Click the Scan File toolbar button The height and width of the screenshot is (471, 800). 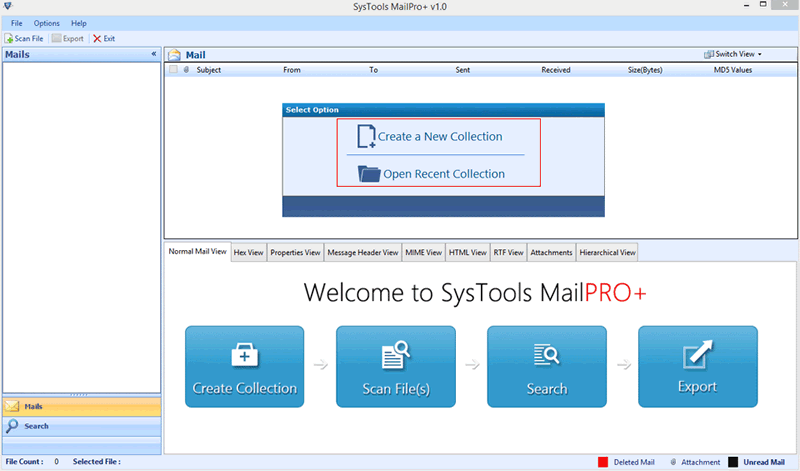[24, 38]
